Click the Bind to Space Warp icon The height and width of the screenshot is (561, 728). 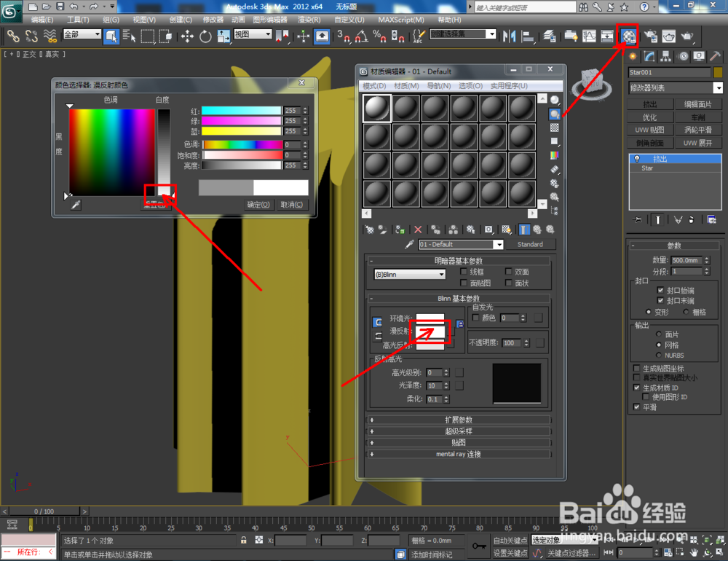[50, 36]
